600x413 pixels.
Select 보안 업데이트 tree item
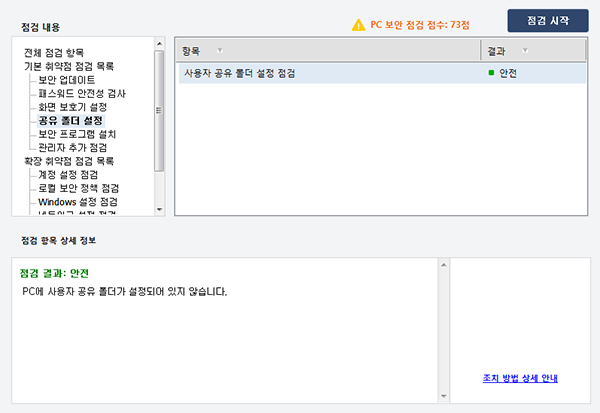click(68, 79)
